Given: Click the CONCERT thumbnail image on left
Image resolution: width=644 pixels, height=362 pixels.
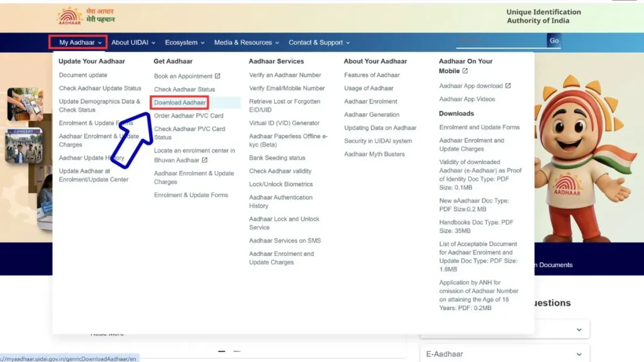Looking at the screenshot, I should tap(24, 146).
